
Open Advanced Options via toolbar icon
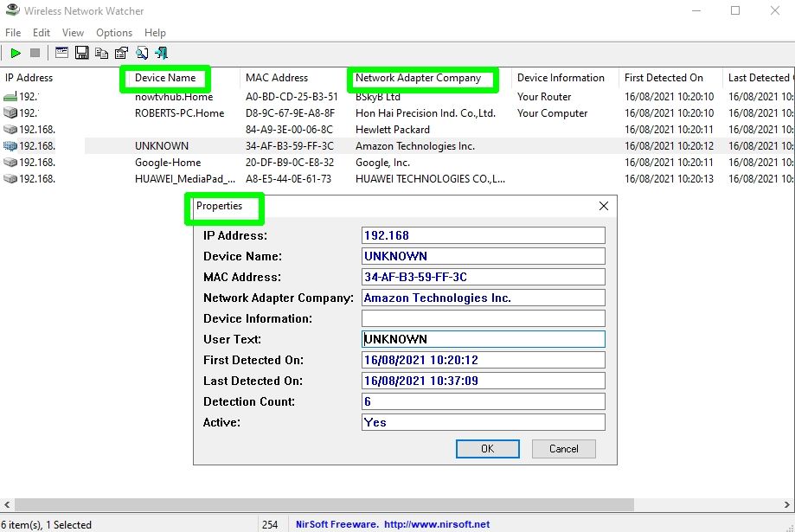[61, 52]
